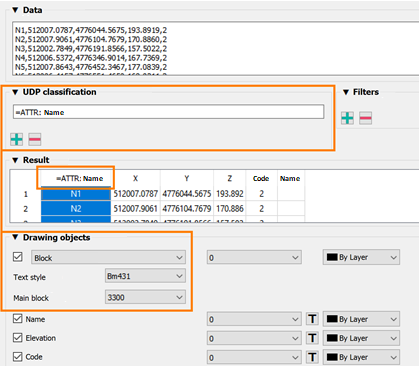Collapse the Drawing objects section

tap(15, 237)
